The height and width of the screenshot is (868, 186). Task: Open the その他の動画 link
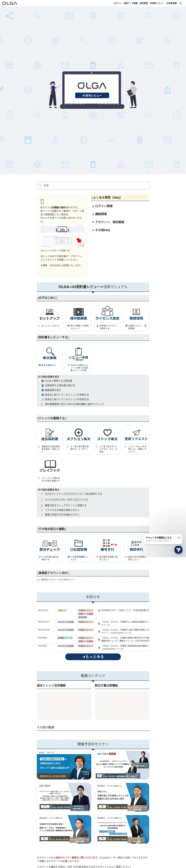point(46,727)
